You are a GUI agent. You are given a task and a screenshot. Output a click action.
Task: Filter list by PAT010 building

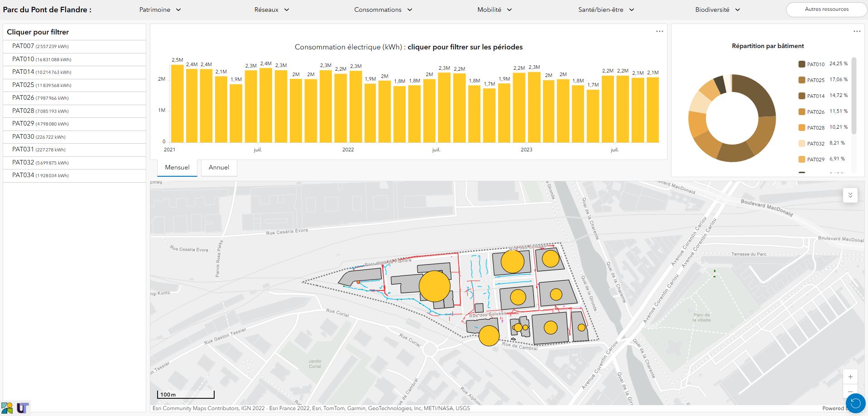coord(42,59)
